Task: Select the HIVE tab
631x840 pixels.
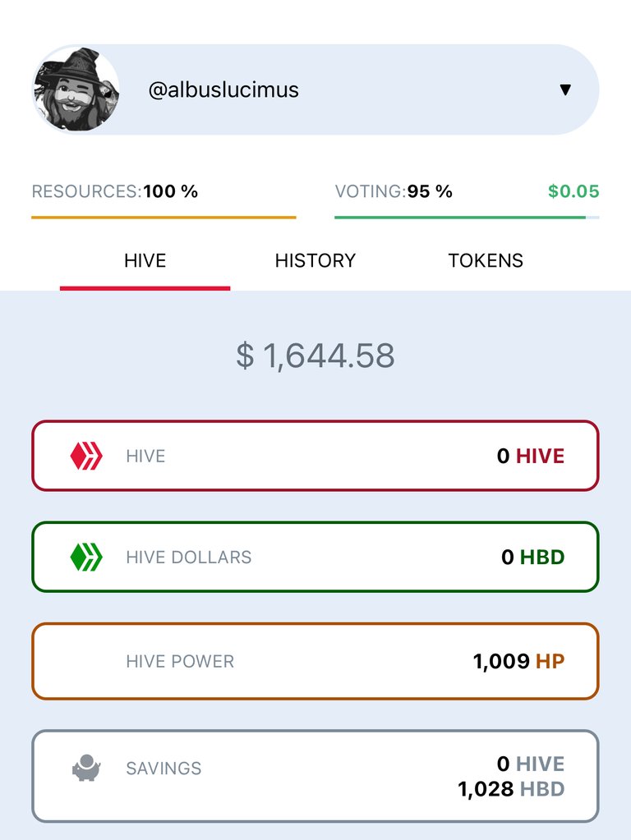Action: (x=145, y=260)
